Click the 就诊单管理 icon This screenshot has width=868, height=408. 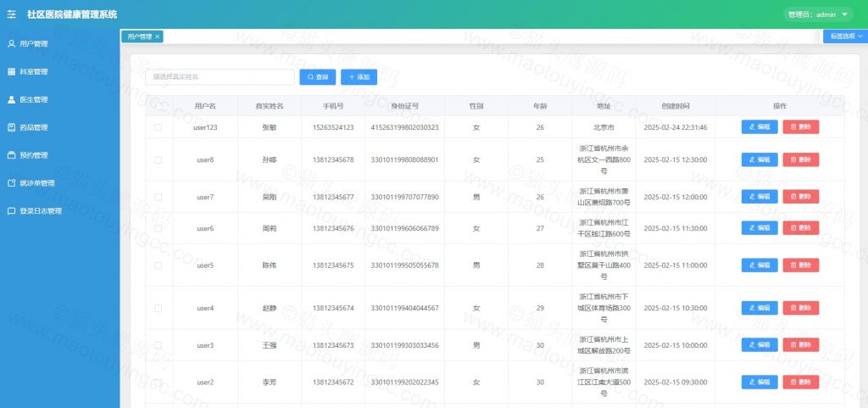[x=11, y=183]
